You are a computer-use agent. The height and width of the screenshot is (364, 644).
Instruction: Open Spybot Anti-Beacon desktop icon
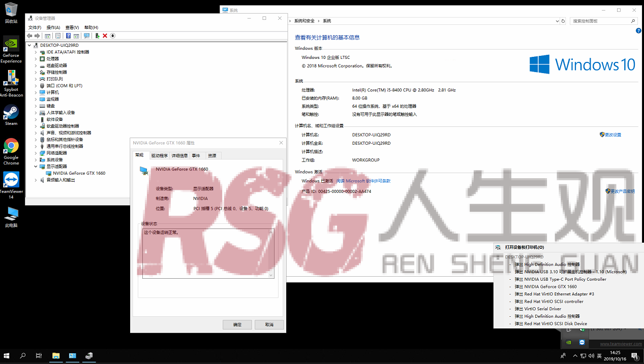pos(11,84)
